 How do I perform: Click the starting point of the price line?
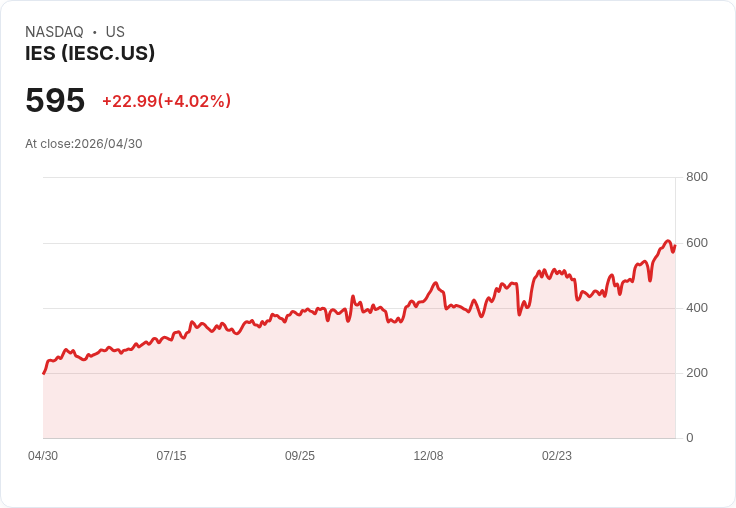coord(44,373)
